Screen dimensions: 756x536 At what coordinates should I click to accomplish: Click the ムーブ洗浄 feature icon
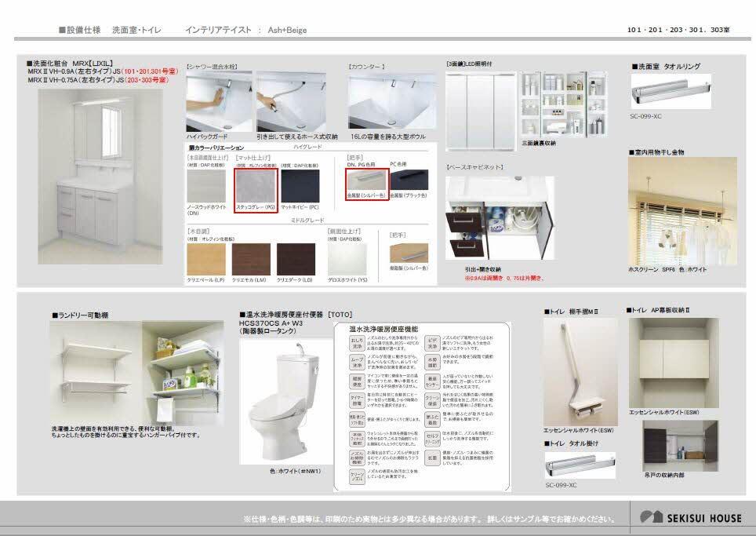point(357,362)
